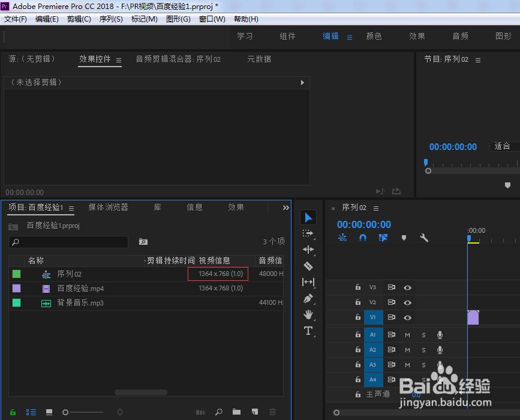Toggle linked selection in timeline

coord(383,238)
